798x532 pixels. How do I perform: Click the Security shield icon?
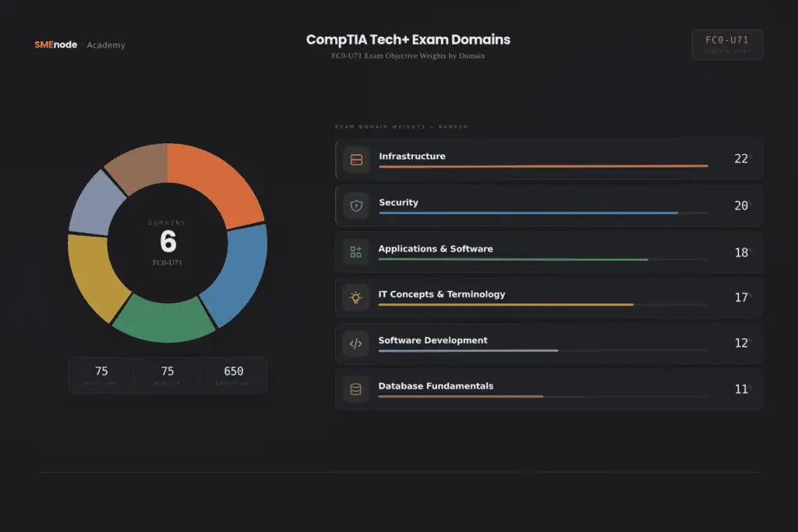(x=356, y=205)
